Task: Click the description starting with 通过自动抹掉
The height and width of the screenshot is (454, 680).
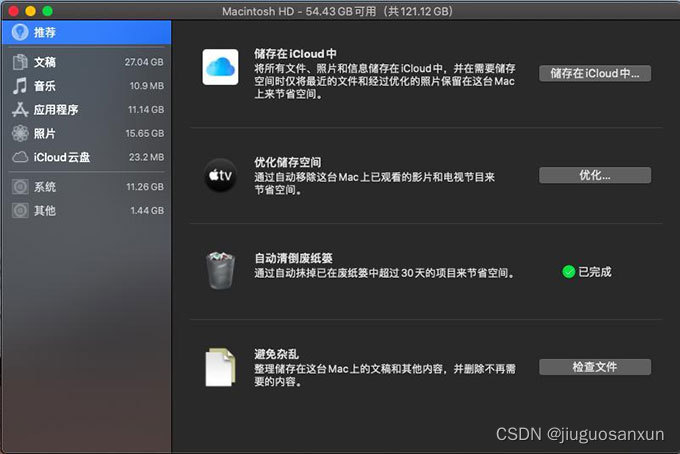Action: [385, 273]
